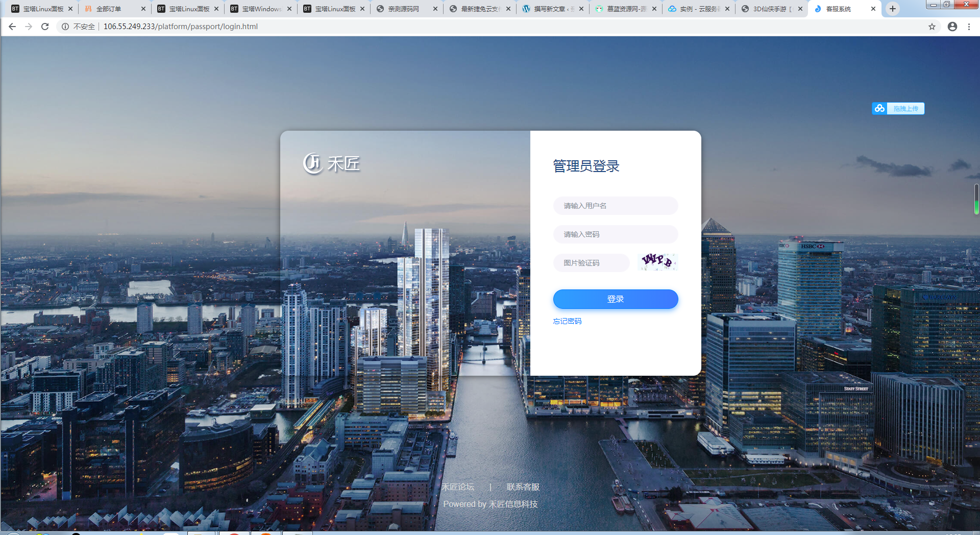Click the blue 登录 button
This screenshot has height=535, width=980.
616,299
